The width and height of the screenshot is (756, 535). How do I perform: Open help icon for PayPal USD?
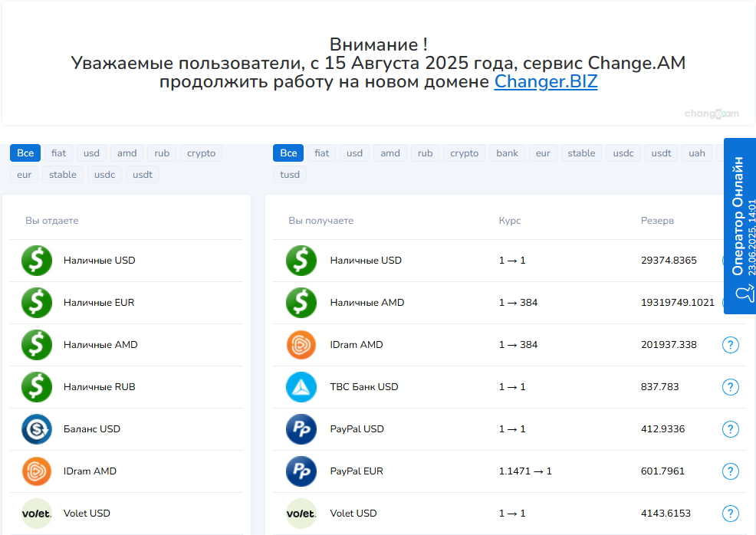click(731, 429)
